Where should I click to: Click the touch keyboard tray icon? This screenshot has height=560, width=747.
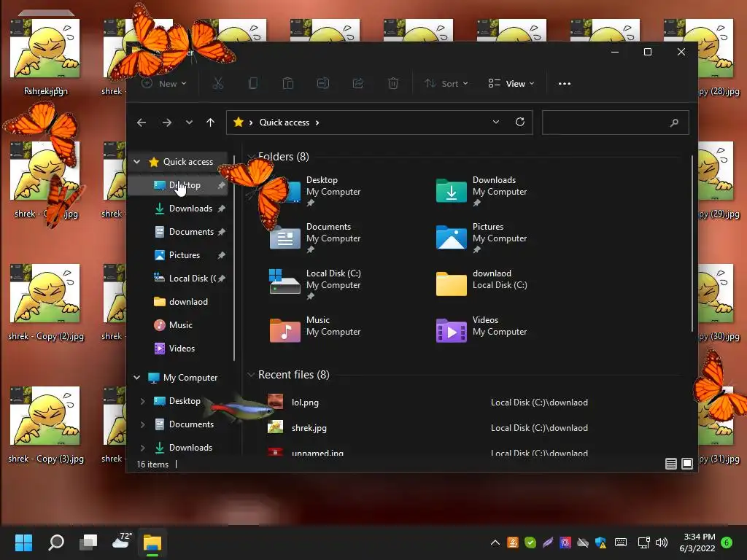pyautogui.click(x=621, y=542)
